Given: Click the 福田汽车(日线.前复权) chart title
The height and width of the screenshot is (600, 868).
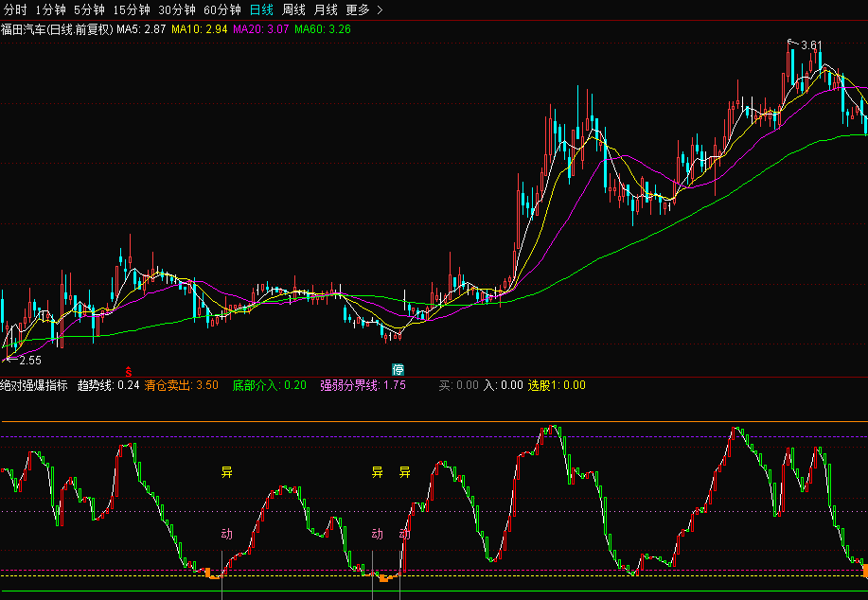Looking at the screenshot, I should click(x=57, y=29).
